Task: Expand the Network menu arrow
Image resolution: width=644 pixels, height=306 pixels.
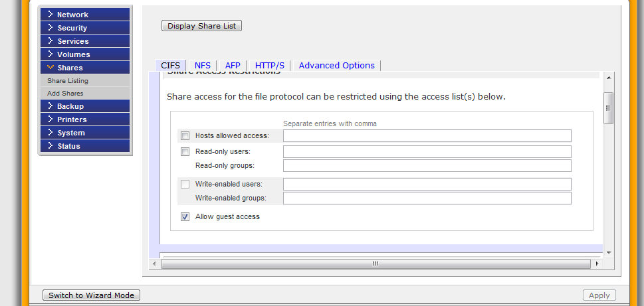Action: point(50,15)
